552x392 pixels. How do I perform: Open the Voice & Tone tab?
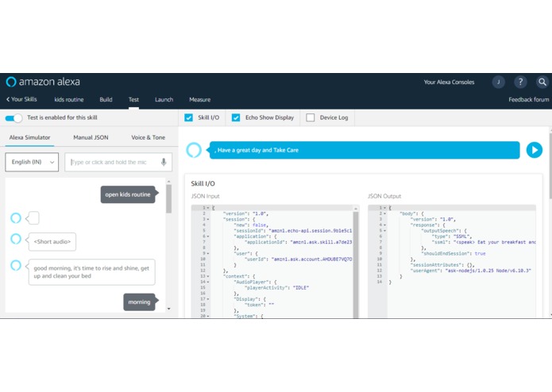149,137
